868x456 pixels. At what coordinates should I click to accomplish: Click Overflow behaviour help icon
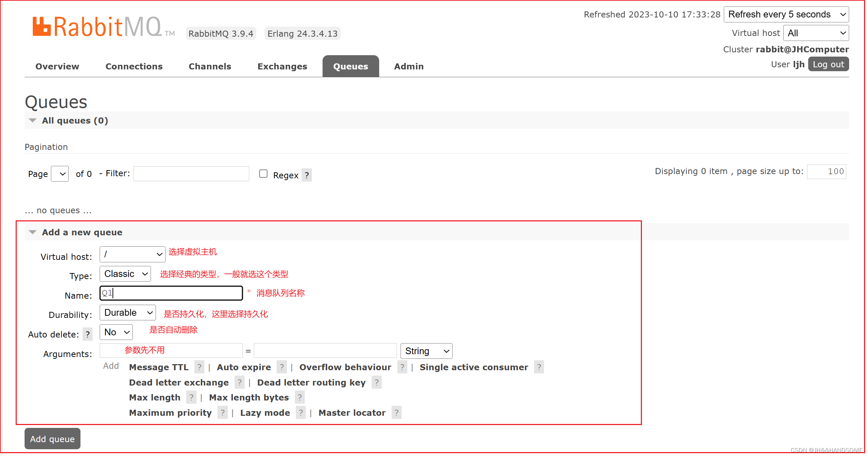tap(402, 367)
